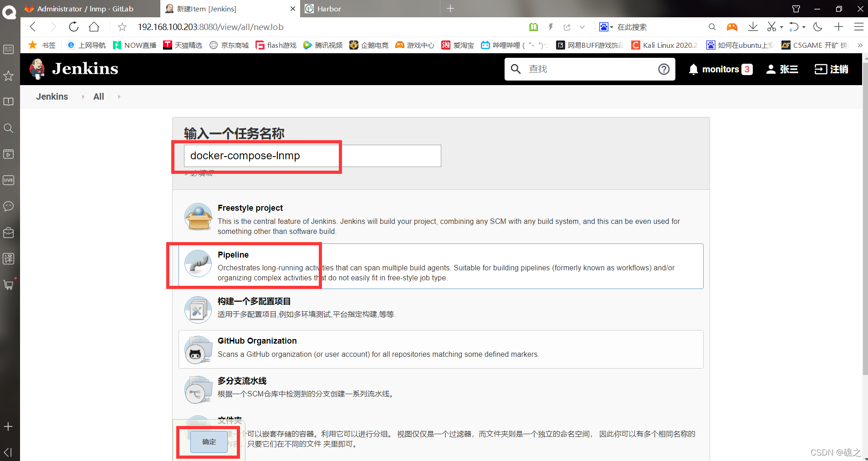The image size is (868, 461).
Task: Show more bookmarks overflow chevron
Action: pos(860,45)
